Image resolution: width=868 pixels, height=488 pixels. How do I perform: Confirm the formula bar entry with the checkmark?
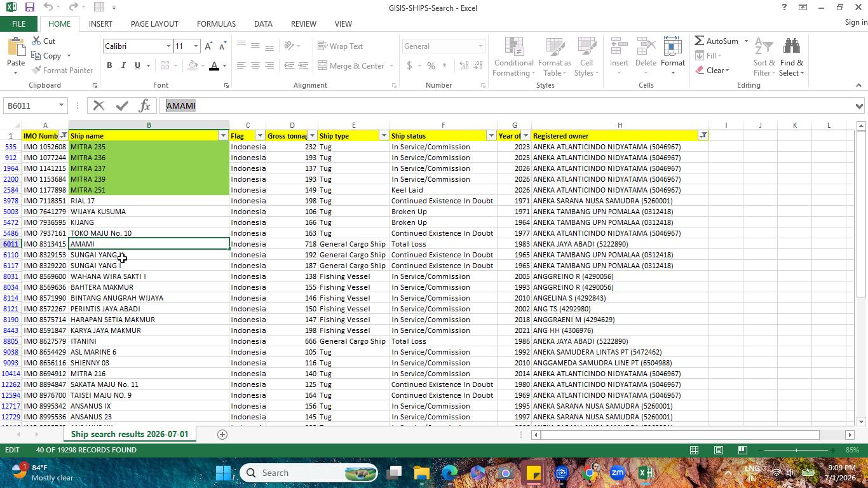click(x=122, y=105)
